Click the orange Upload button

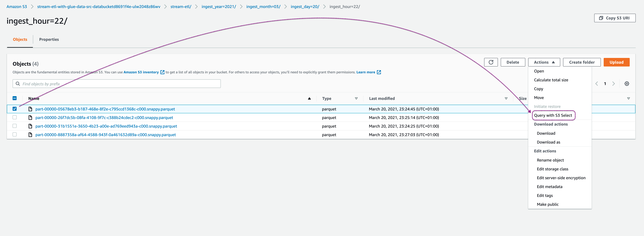point(616,62)
